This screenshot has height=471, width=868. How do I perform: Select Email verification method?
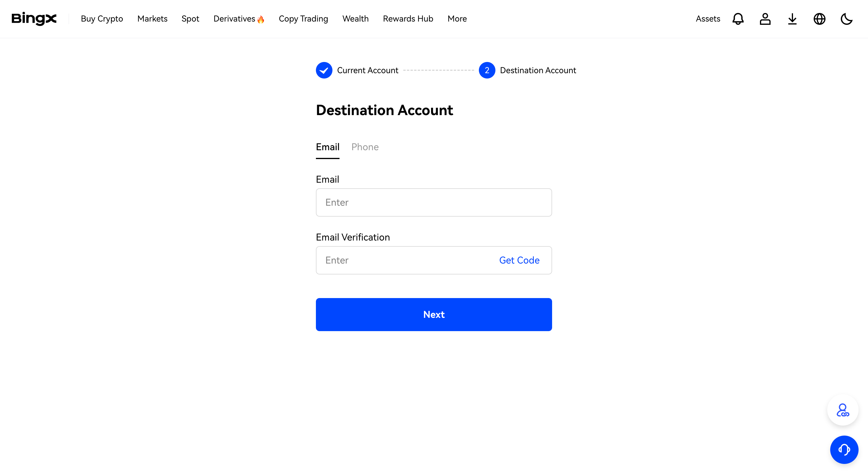pyautogui.click(x=328, y=147)
